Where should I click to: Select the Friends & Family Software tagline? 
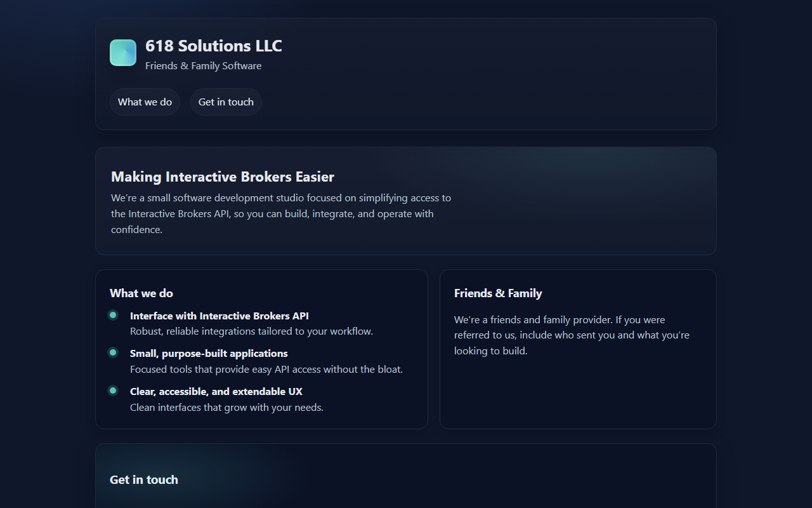[203, 66]
